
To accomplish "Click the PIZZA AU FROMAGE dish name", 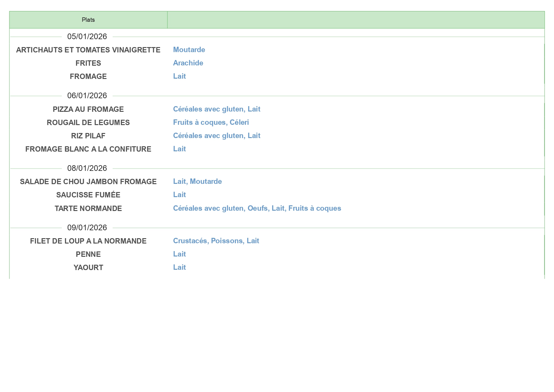I will point(88,109).
